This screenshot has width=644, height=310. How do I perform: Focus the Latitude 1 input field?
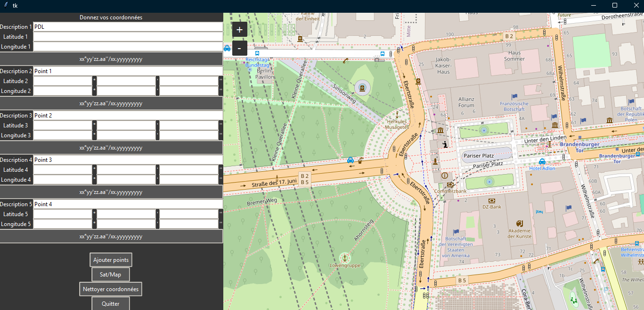click(x=127, y=37)
